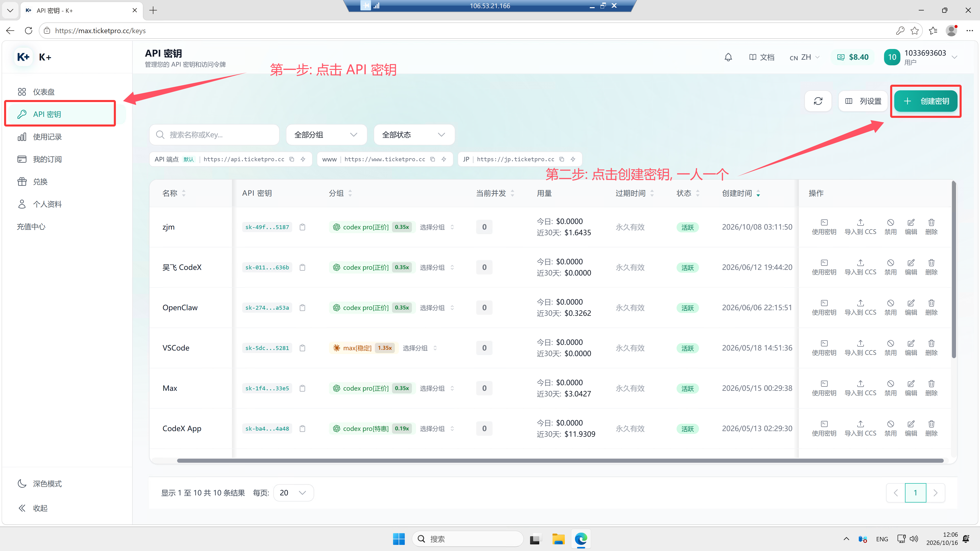Copy the zjm key sk-49f...5187

click(302, 227)
